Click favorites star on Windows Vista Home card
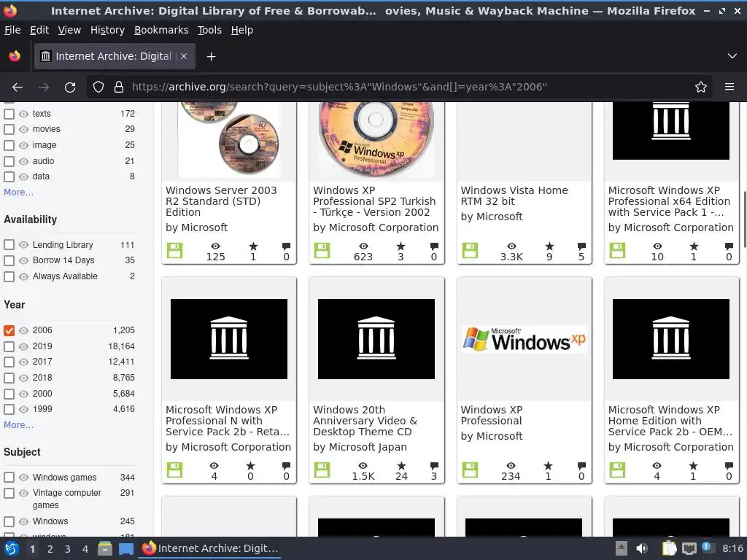Viewport: 747px width, 560px height. tap(549, 246)
